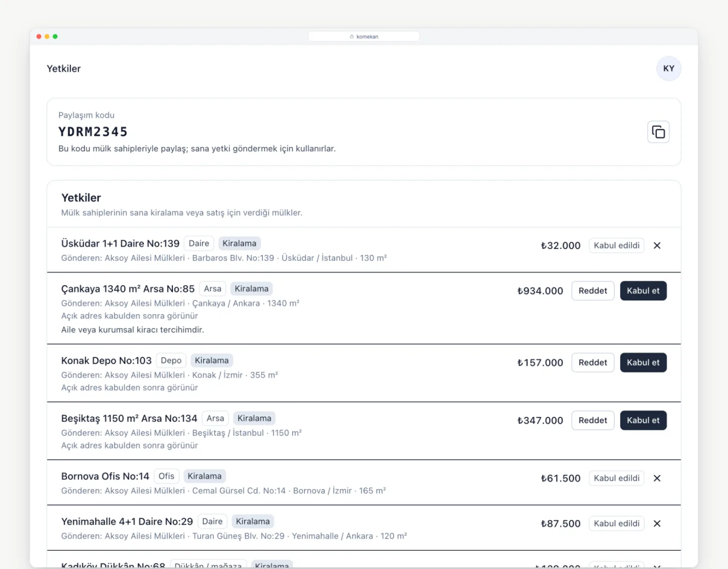The width and height of the screenshot is (728, 569).
Task: Click the ₺61.500 price
Action: [561, 478]
